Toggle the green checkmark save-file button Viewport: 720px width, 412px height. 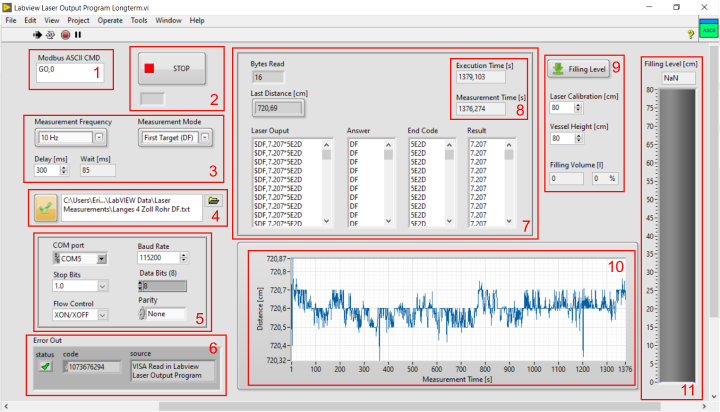46,206
